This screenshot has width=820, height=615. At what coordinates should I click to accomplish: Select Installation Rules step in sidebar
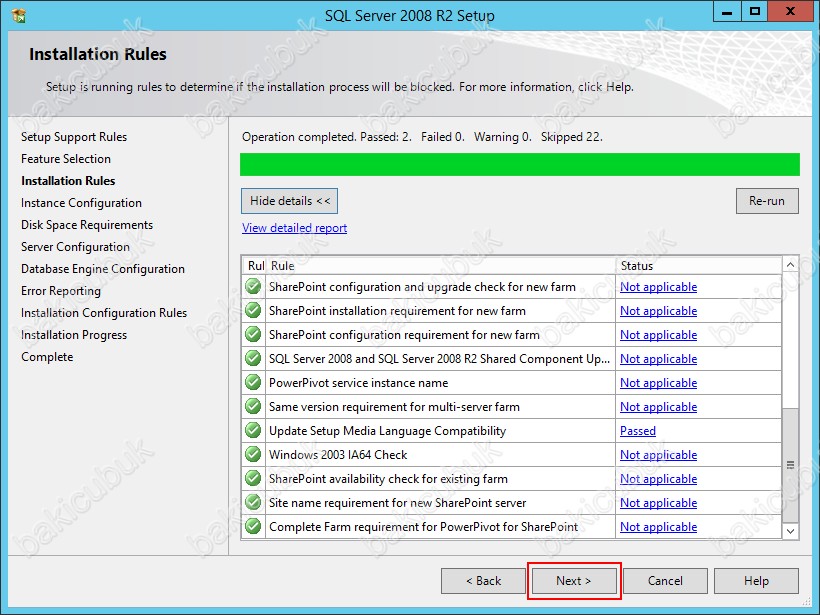click(68, 181)
